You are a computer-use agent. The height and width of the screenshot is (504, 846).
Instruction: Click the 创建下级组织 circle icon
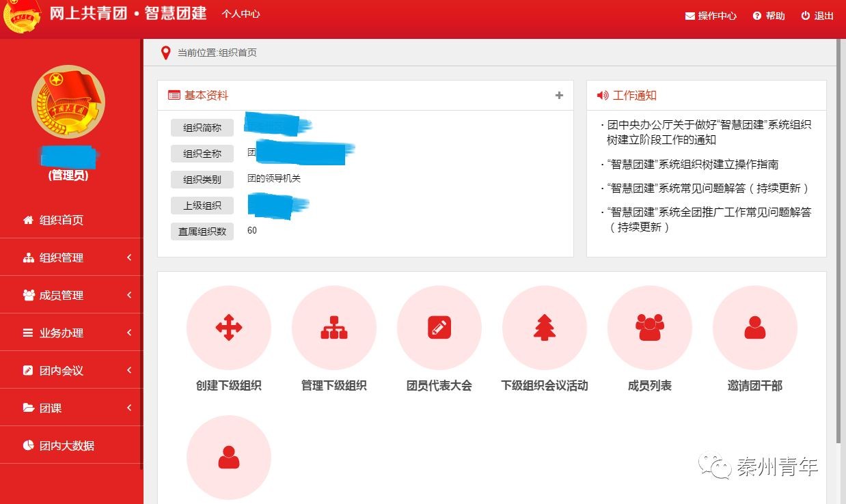228,328
